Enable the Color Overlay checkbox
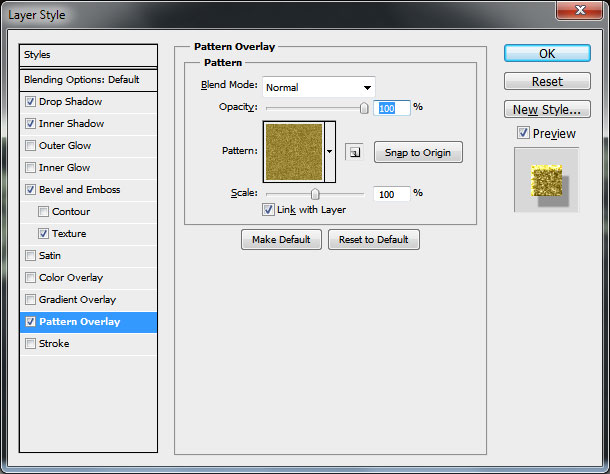 pyautogui.click(x=30, y=277)
